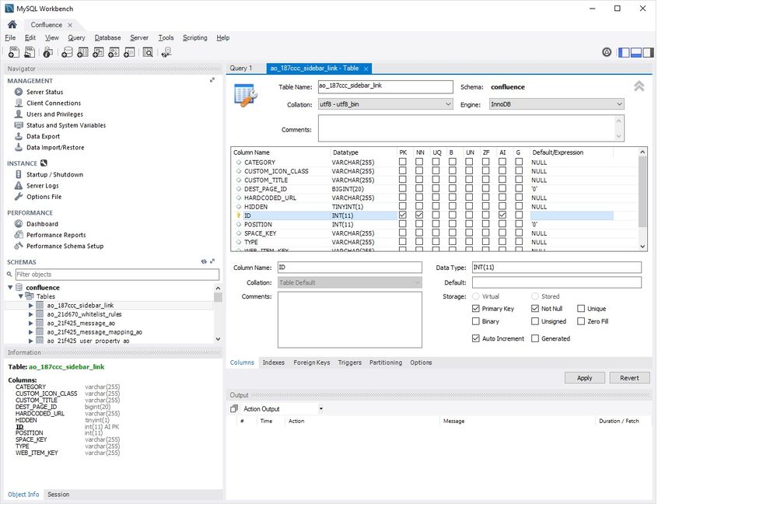Open Server Status in Navigator
777x532 pixels.
(x=44, y=92)
